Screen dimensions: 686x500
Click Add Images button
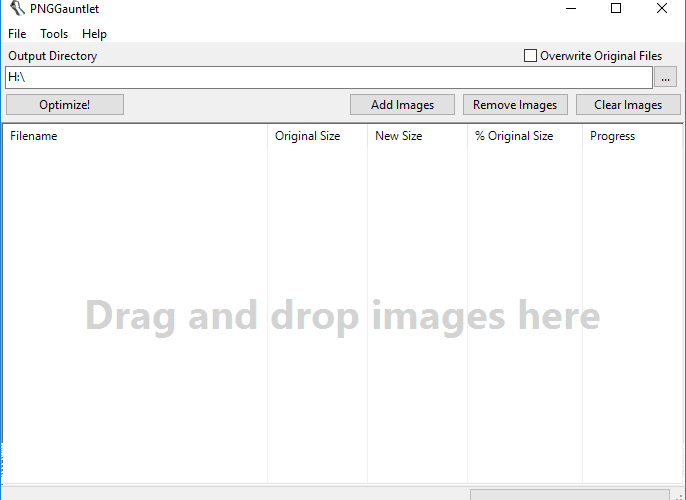click(x=402, y=105)
